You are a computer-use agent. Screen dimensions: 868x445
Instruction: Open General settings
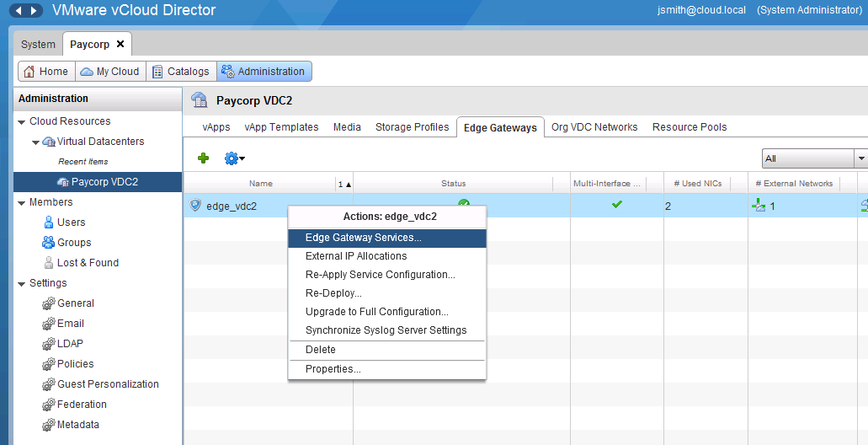click(x=75, y=303)
